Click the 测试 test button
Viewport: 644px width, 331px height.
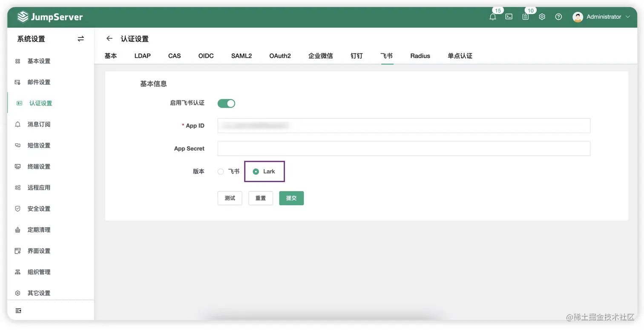pos(230,198)
